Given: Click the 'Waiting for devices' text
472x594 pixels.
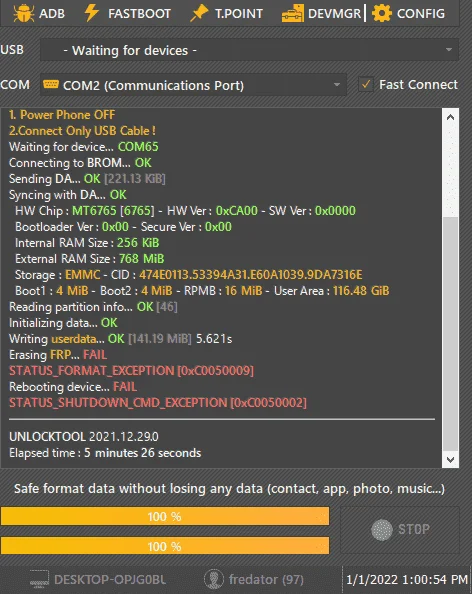Looking at the screenshot, I should point(130,50).
